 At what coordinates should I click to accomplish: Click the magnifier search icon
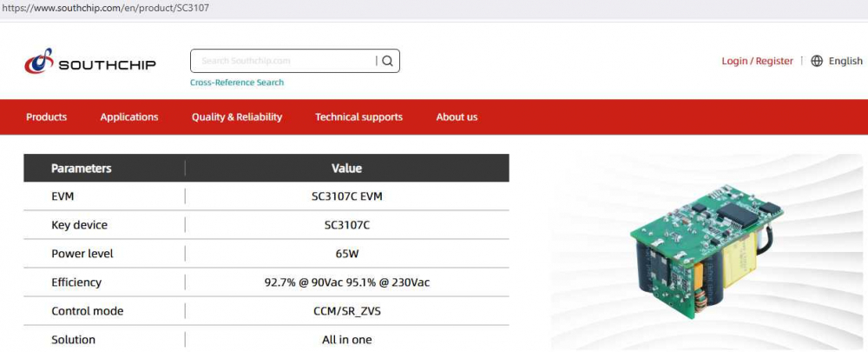[x=387, y=61]
